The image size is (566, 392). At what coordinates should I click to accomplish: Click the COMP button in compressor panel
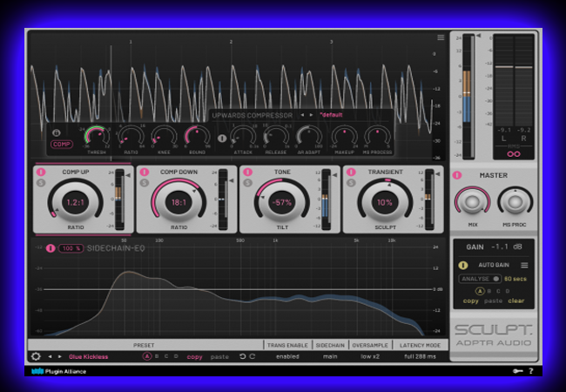(62, 144)
